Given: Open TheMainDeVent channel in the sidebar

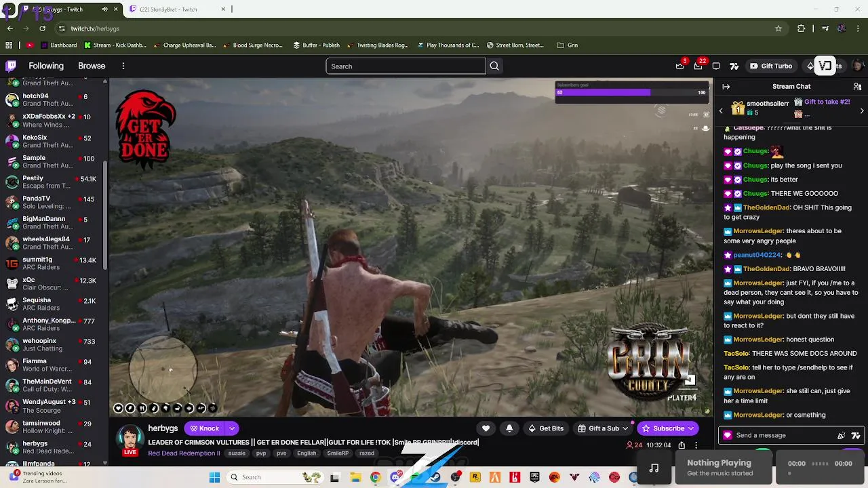Looking at the screenshot, I should (52, 386).
